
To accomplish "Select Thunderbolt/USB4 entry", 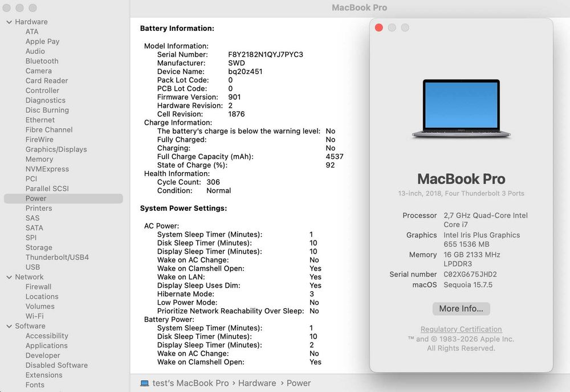I will (57, 257).
